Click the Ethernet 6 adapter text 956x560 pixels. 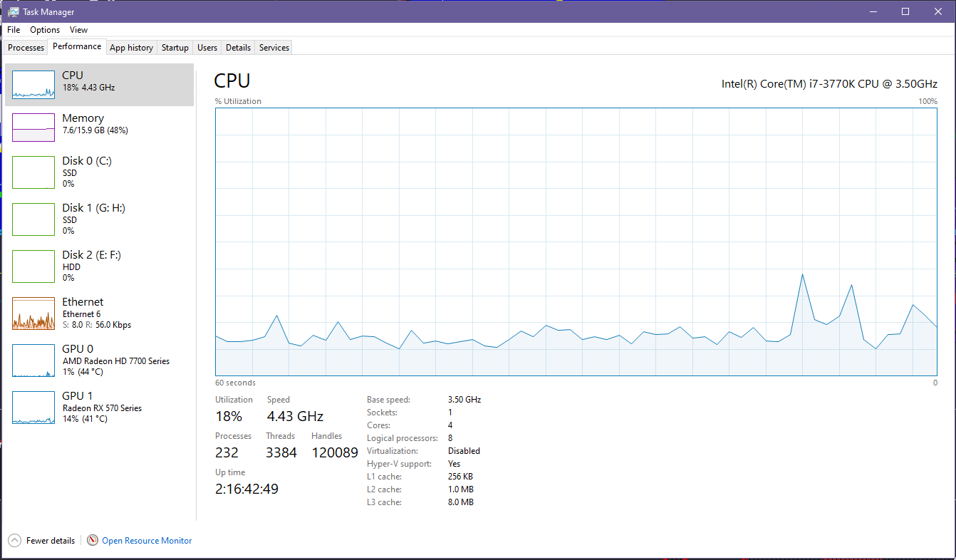[82, 314]
